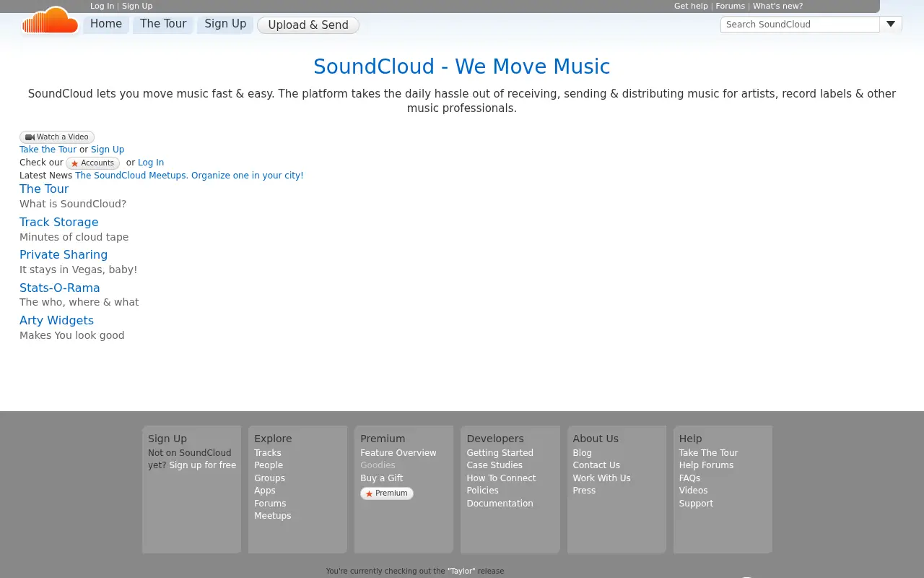The width and height of the screenshot is (924, 578).
Task: Open Getting Started under Developers
Action: pos(500,453)
